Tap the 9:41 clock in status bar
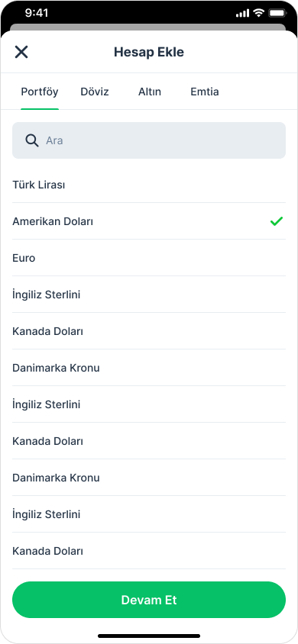Image resolution: width=298 pixels, height=644 pixels. [x=36, y=13]
